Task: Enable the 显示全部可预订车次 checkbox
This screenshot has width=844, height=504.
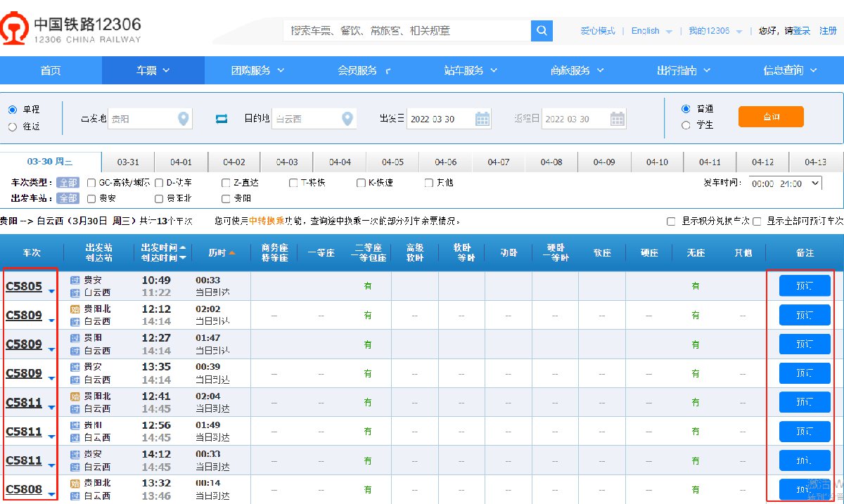Action: tap(757, 221)
